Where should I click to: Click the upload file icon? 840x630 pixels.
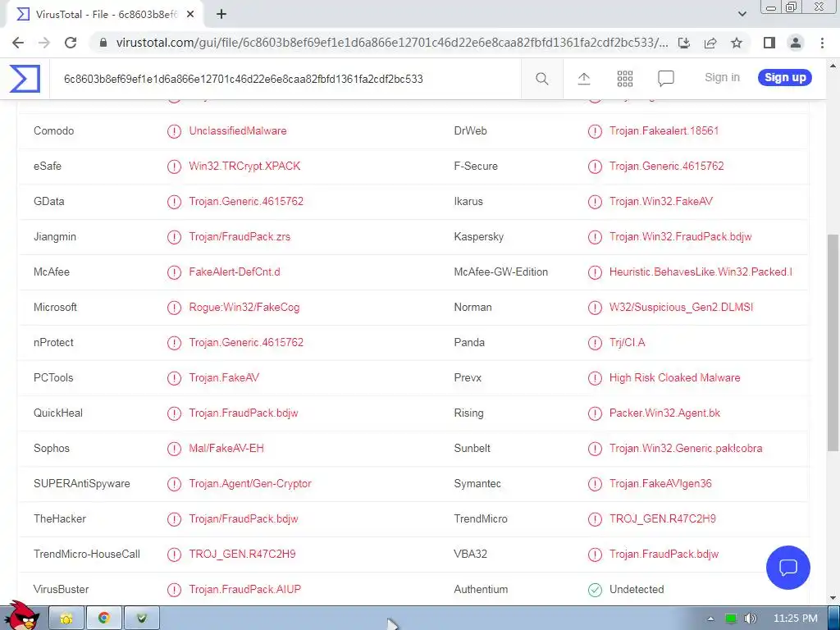[584, 79]
